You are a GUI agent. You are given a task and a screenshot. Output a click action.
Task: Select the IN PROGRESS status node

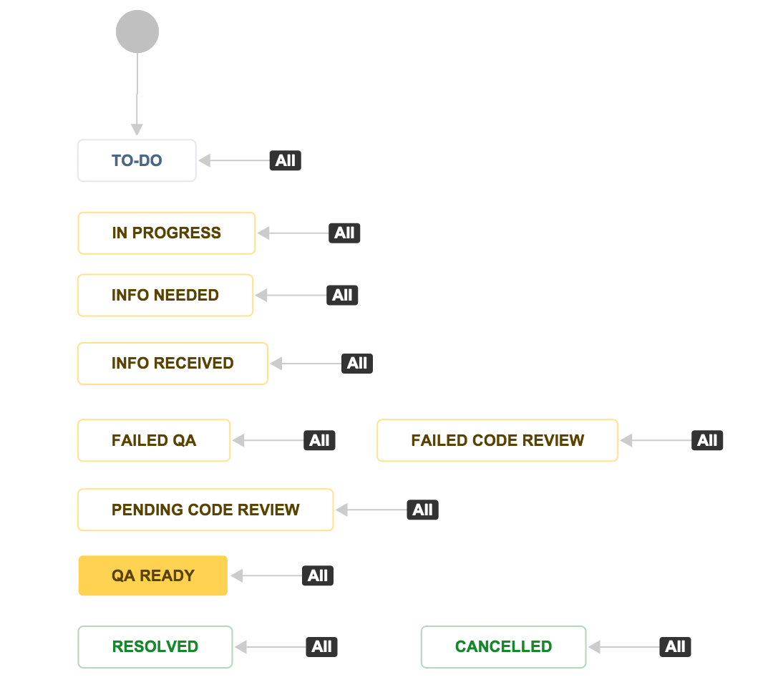(x=166, y=233)
